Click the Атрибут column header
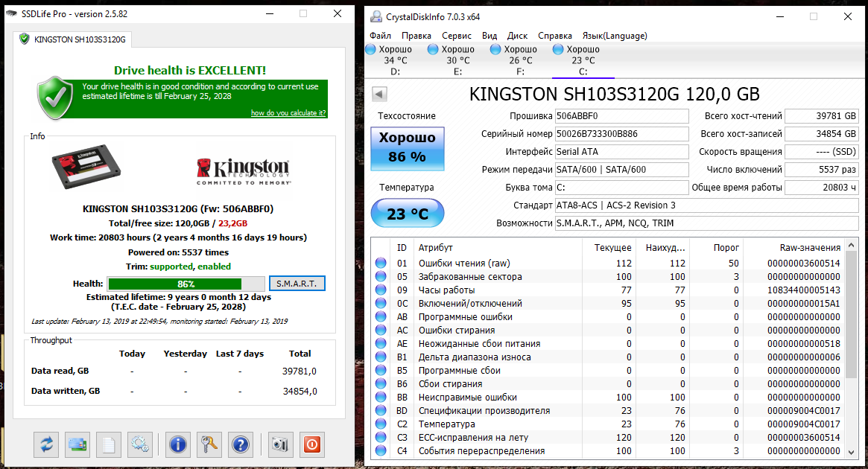The image size is (868, 469). [498, 247]
